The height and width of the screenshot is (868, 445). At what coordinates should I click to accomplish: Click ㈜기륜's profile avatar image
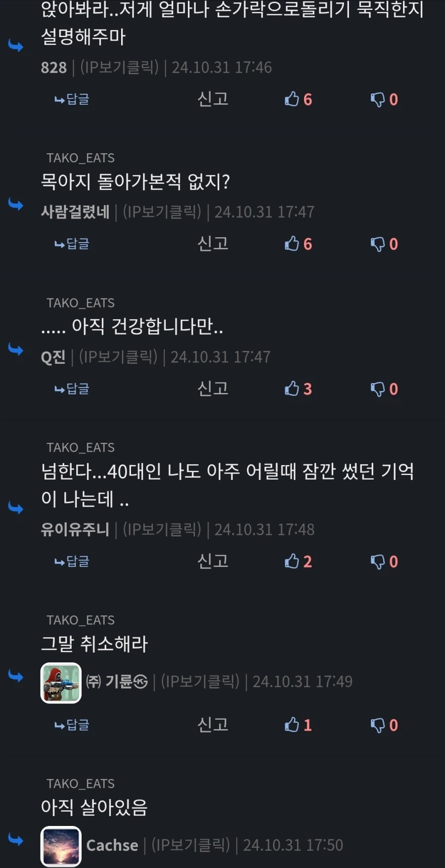[60, 684]
